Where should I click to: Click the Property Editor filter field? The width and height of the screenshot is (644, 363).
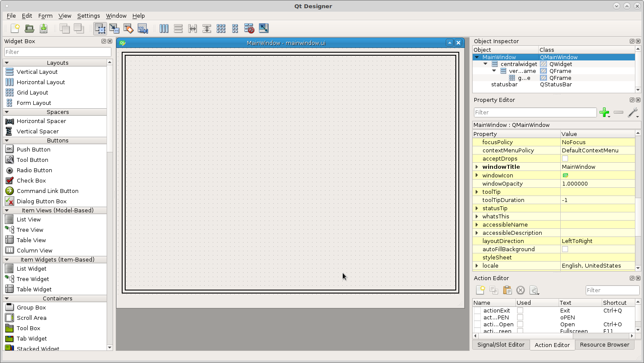click(x=535, y=112)
